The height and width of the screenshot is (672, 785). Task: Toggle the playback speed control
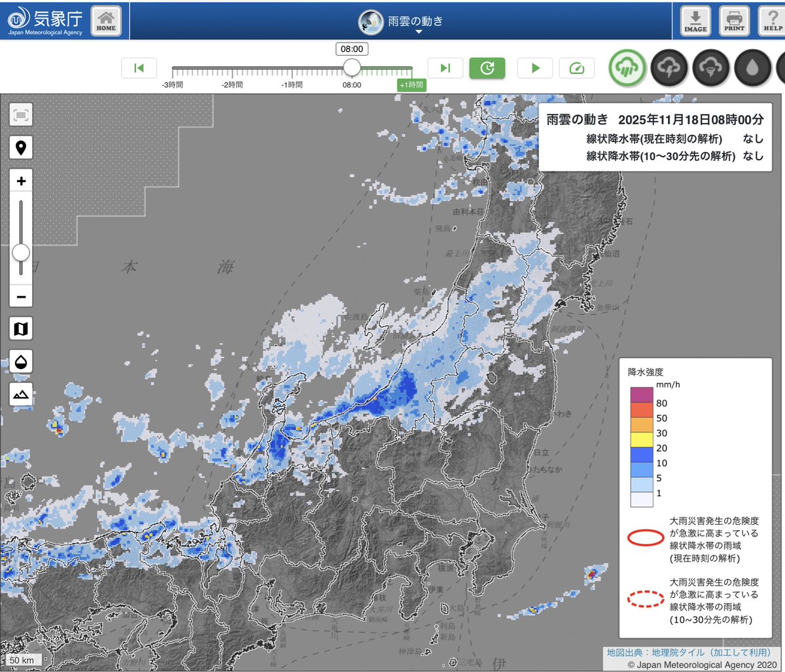point(576,67)
